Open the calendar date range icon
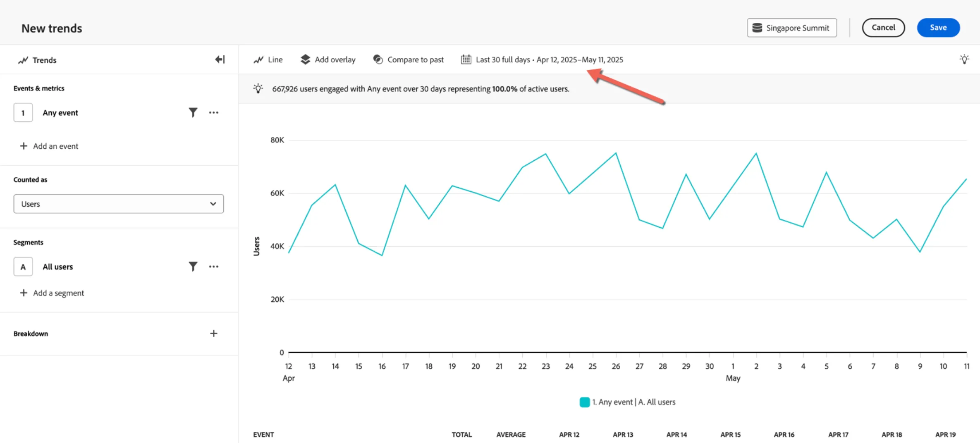This screenshot has height=443, width=980. (466, 60)
